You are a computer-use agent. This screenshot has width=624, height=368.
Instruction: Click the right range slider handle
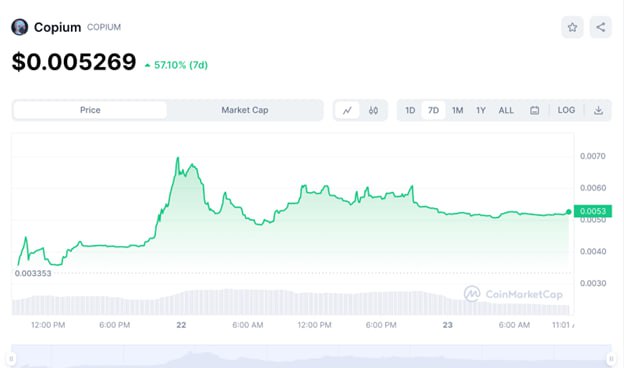[611, 359]
